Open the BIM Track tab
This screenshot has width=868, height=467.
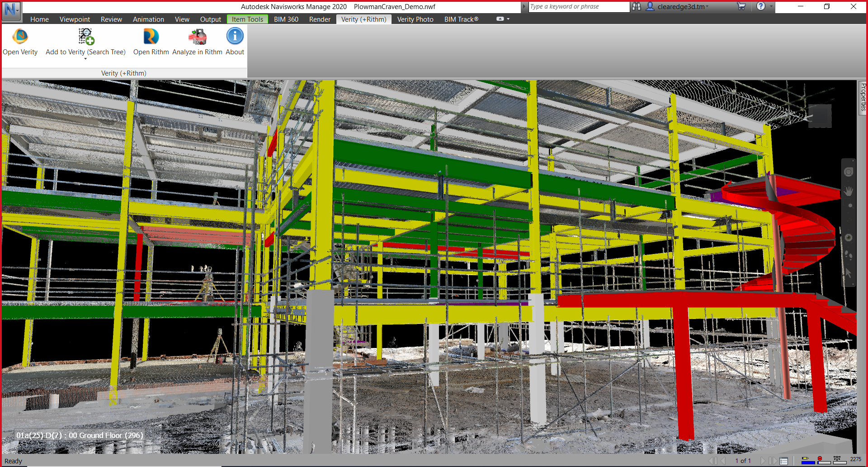coord(461,19)
